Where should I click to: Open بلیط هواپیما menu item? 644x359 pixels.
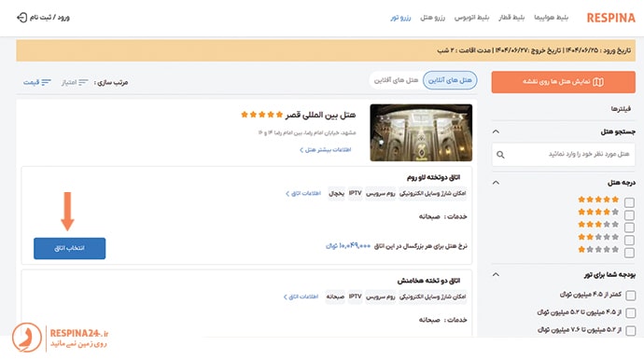coord(551,18)
